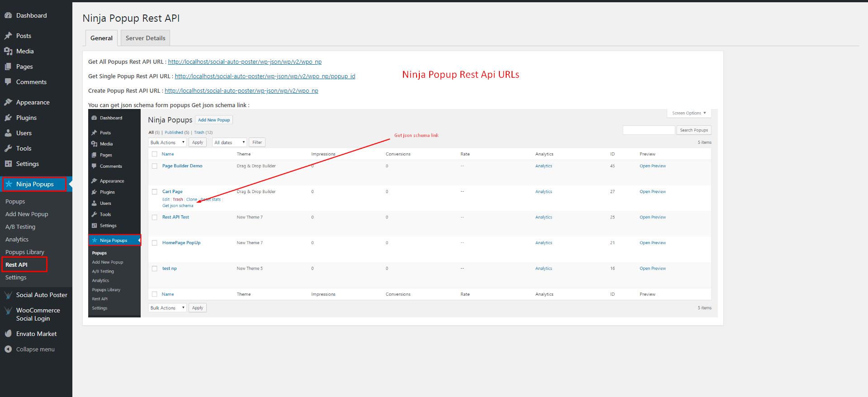Click the Filter button next to All dates
The height and width of the screenshot is (397, 868).
coord(257,142)
